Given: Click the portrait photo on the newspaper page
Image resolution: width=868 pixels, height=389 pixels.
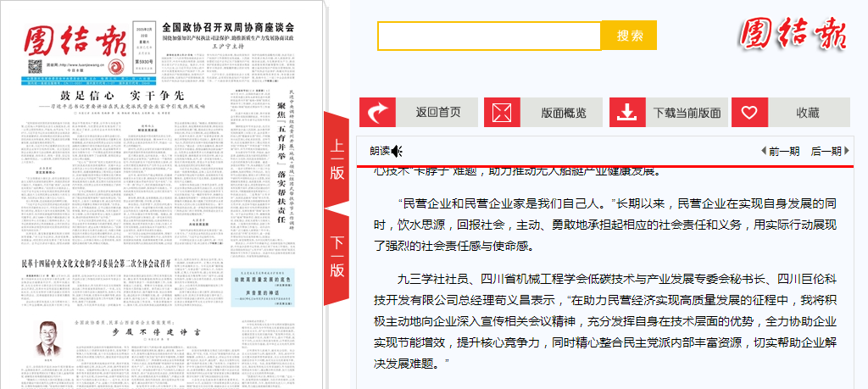Looking at the screenshot, I should point(47,336).
